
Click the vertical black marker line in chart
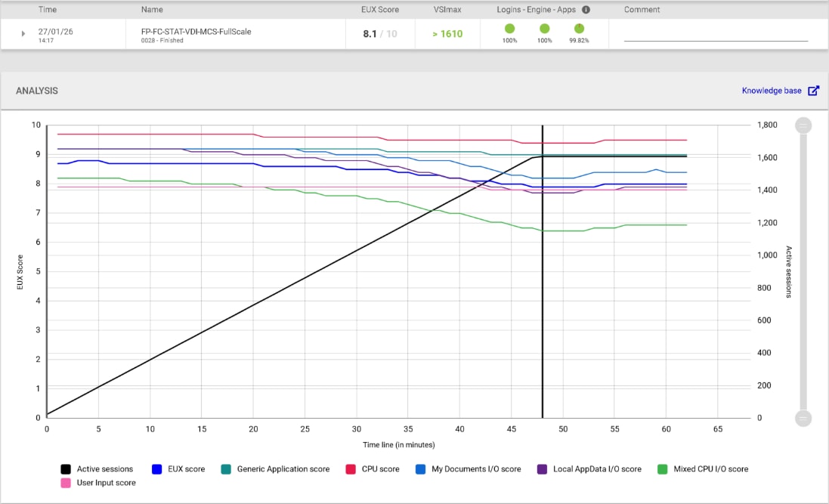click(543, 271)
